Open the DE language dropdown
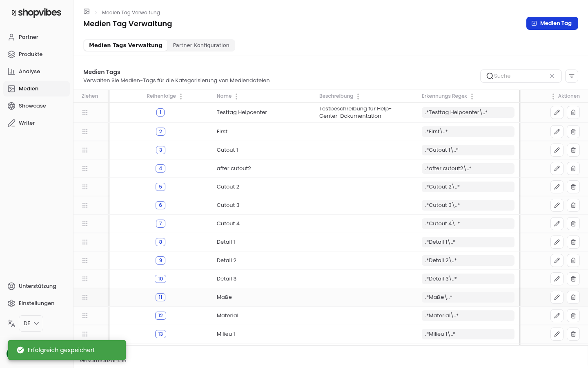Screen dimensions: 588x368 pos(31,323)
